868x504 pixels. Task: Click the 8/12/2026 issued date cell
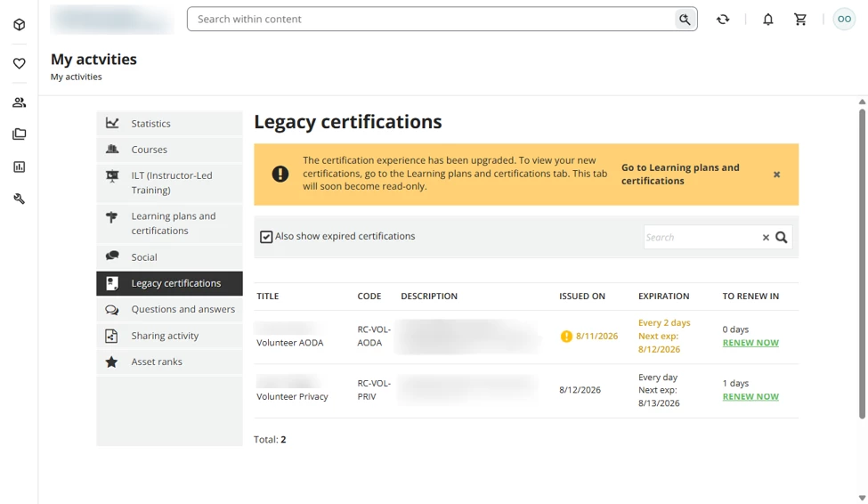(580, 390)
